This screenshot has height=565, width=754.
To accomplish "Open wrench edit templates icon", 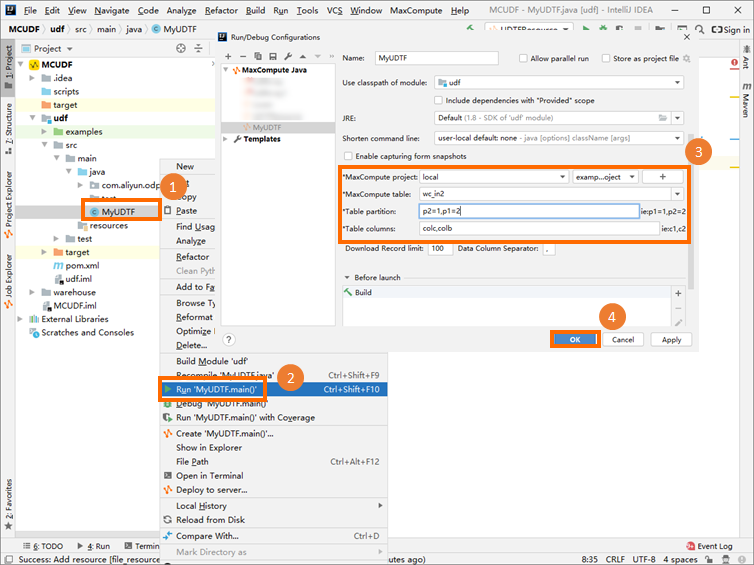I will (288, 56).
